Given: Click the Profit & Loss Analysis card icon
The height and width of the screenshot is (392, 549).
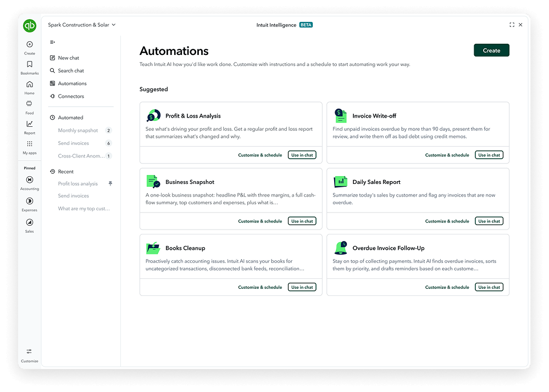Looking at the screenshot, I should (153, 116).
